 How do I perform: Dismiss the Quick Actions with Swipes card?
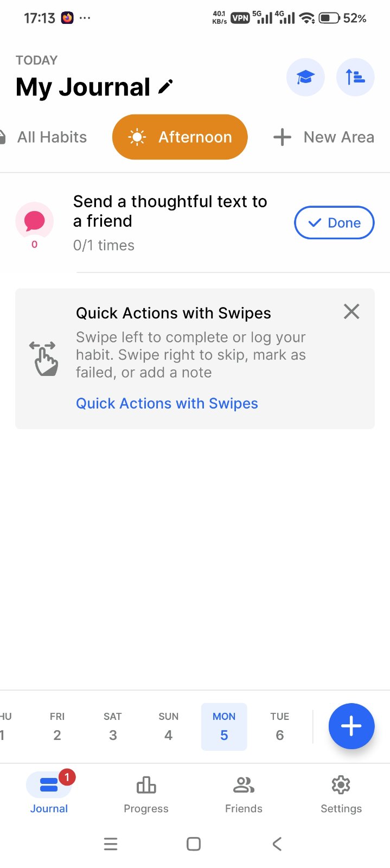[351, 311]
